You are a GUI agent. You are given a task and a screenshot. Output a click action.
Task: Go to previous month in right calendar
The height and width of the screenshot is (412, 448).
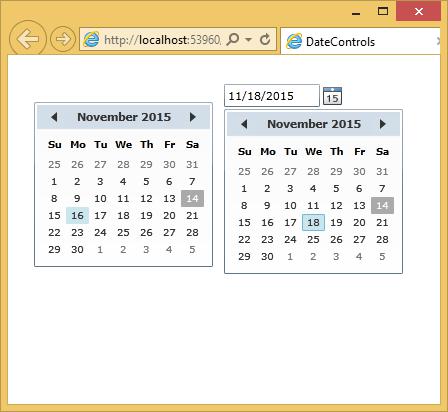click(x=244, y=124)
